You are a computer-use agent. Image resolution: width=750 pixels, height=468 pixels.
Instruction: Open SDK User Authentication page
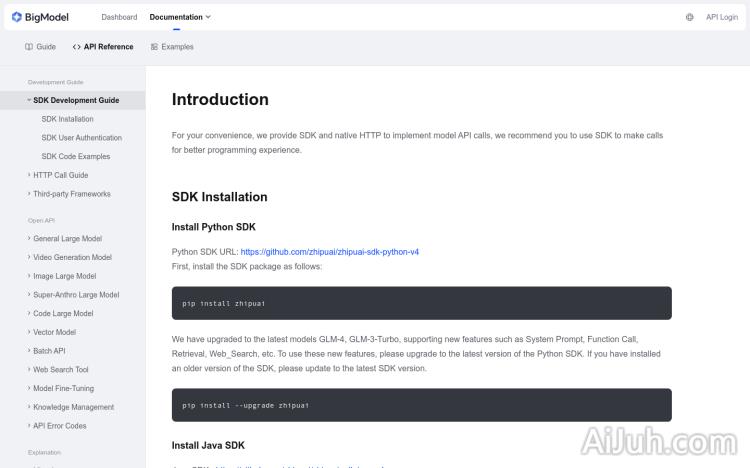(x=82, y=138)
